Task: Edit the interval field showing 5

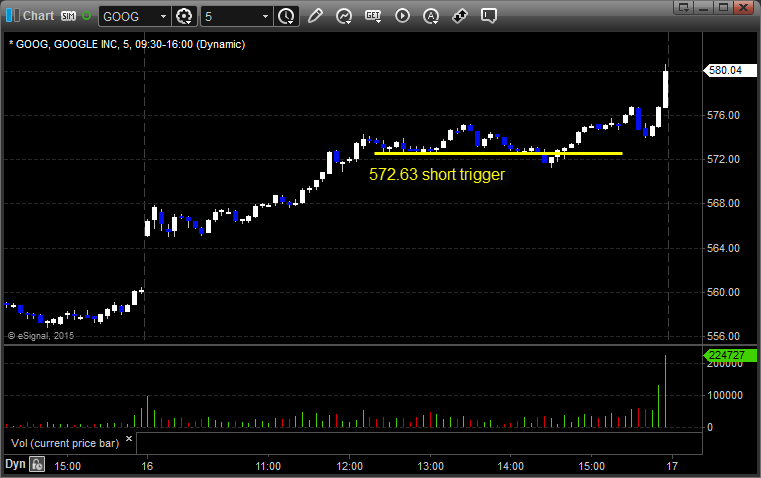Action: 230,16
